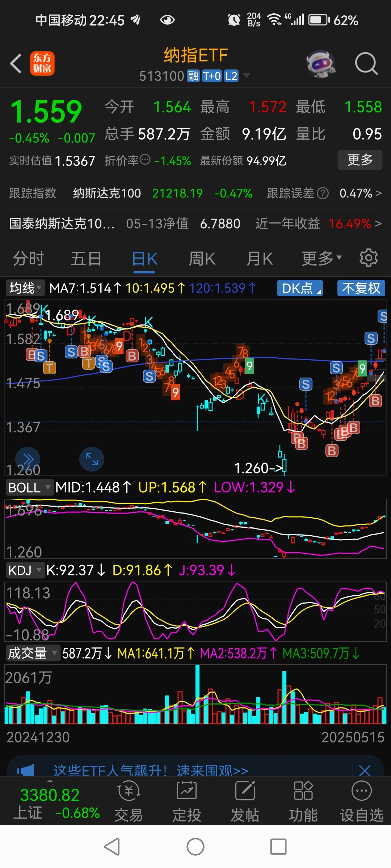The width and height of the screenshot is (391, 868).
Task: Expand 近一年收益 16.49% details chevron
Action: pyautogui.click(x=378, y=224)
